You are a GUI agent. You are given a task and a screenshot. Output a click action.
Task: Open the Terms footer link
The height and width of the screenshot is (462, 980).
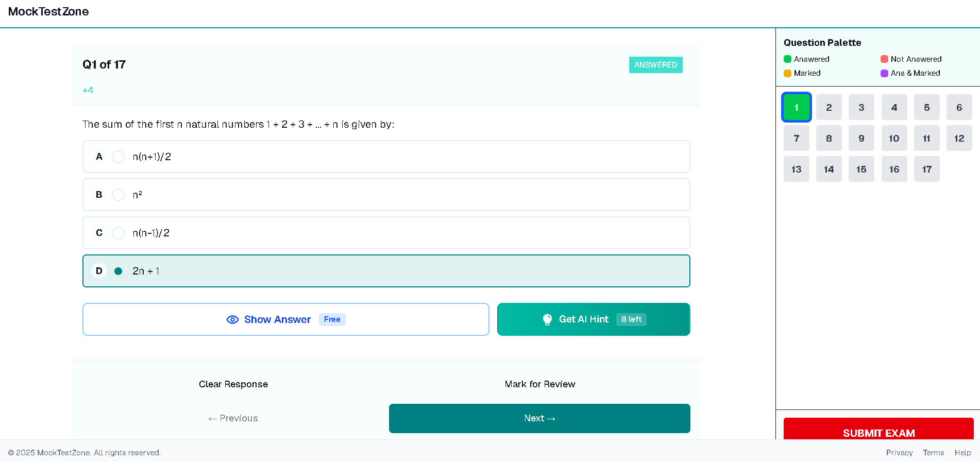(933, 453)
